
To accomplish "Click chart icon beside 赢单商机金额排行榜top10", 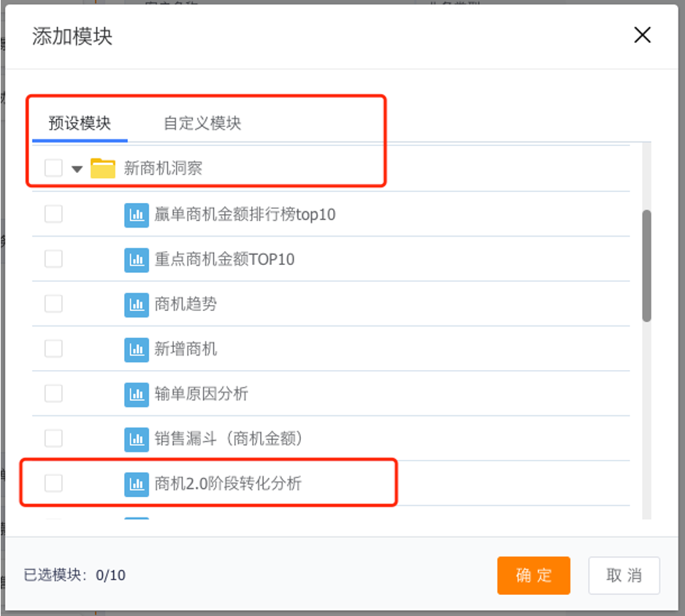I will [137, 215].
